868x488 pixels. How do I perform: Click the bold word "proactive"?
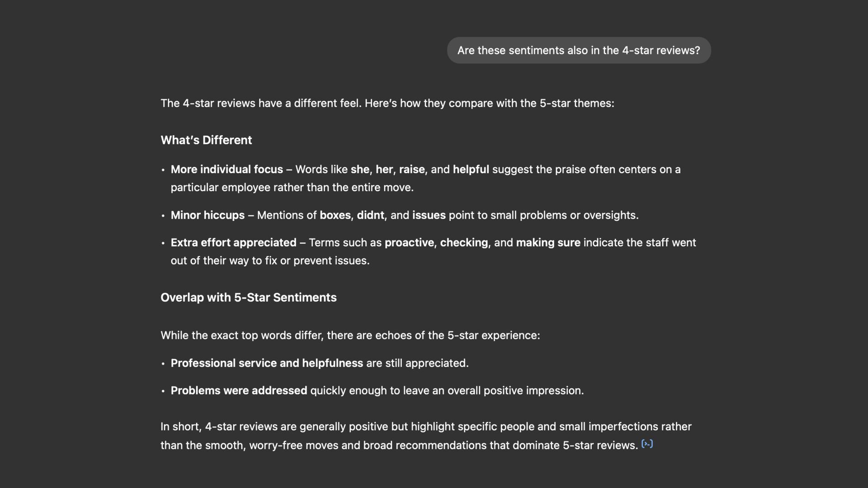(x=409, y=243)
